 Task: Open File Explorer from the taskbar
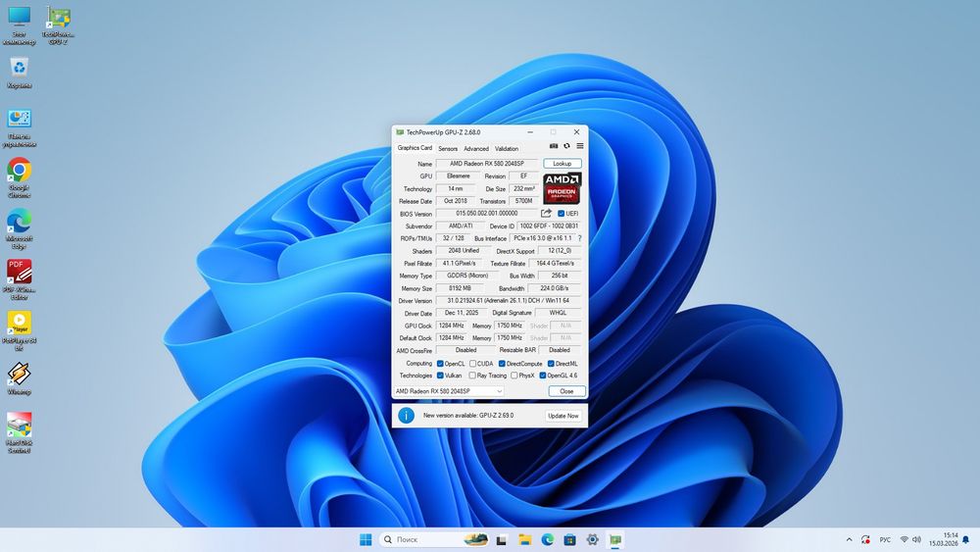click(x=524, y=540)
